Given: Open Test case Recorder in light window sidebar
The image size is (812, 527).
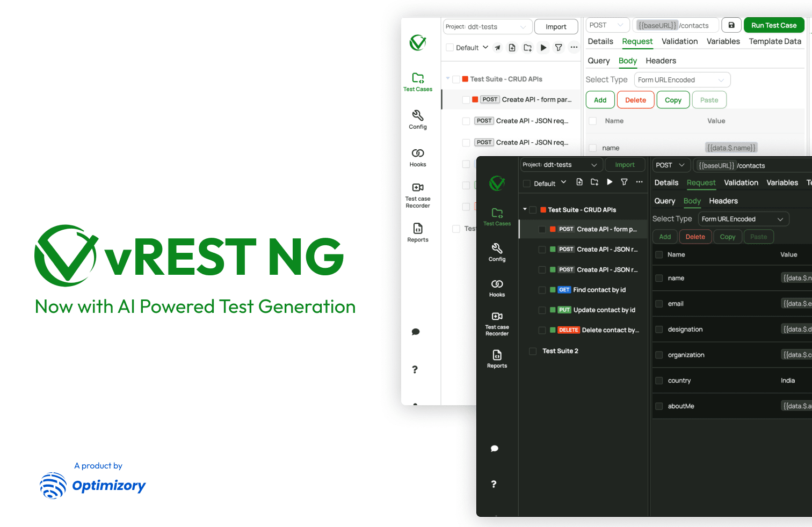Looking at the screenshot, I should pyautogui.click(x=418, y=195).
